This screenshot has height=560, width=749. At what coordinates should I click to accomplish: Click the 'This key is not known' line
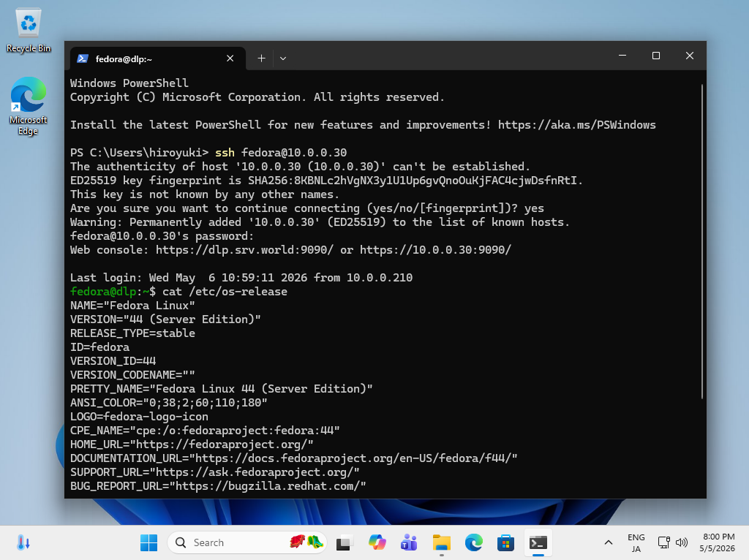205,194
